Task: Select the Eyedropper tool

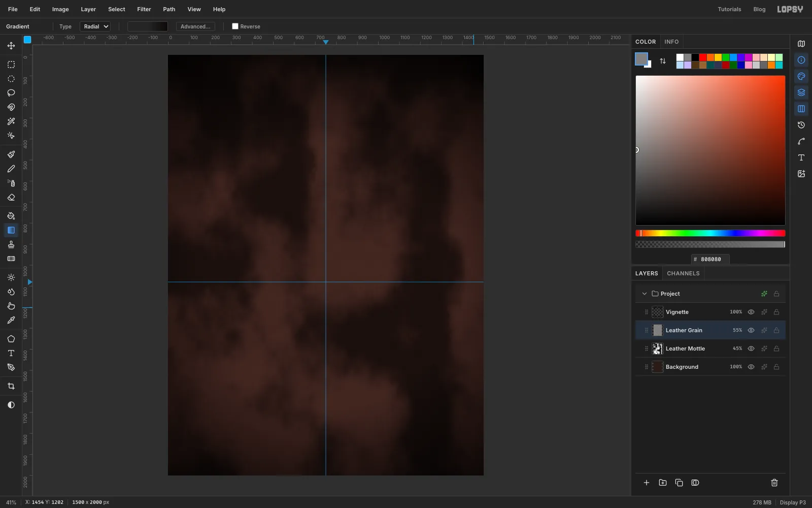Action: (11, 320)
